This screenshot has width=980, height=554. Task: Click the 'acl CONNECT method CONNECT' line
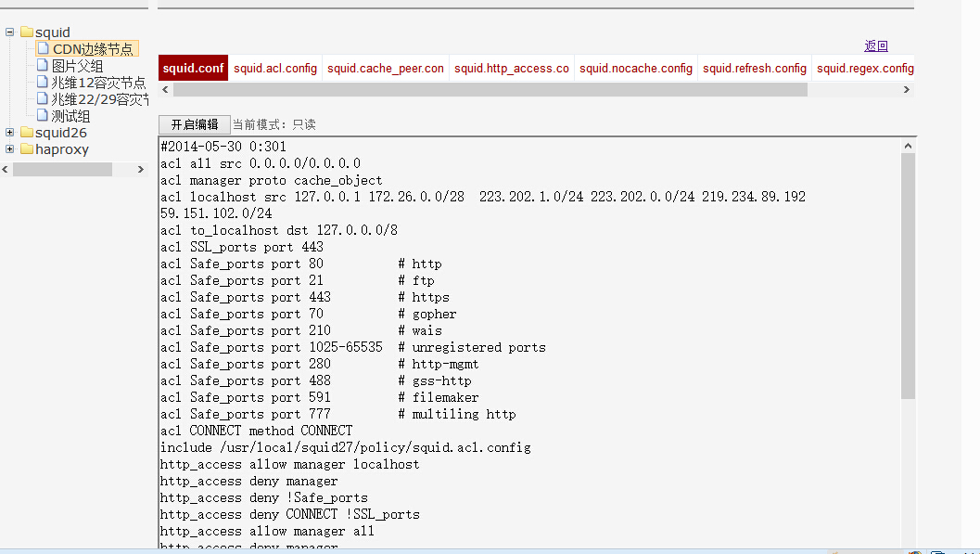click(x=257, y=431)
